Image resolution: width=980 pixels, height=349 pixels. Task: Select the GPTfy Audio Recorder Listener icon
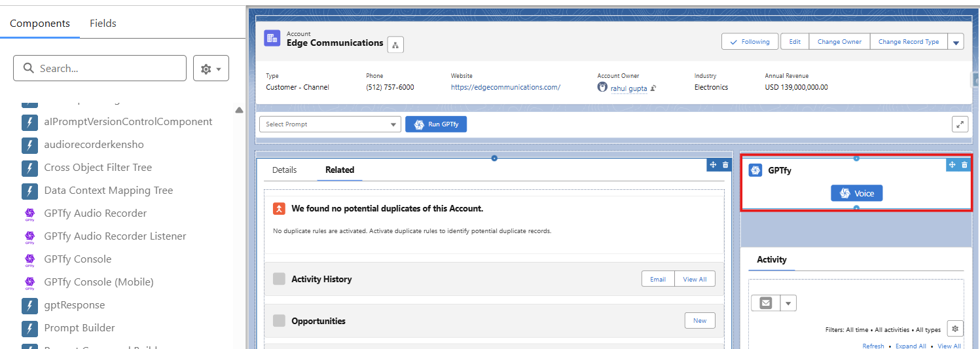[29, 236]
